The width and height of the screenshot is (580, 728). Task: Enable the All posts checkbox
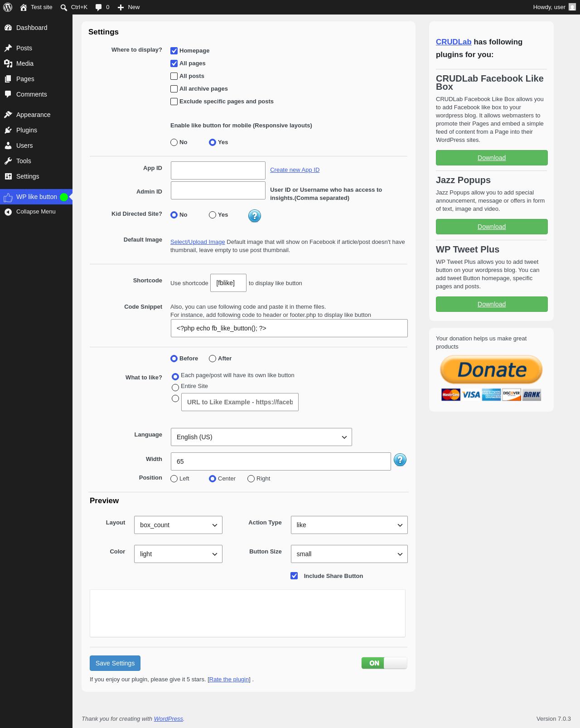[174, 76]
